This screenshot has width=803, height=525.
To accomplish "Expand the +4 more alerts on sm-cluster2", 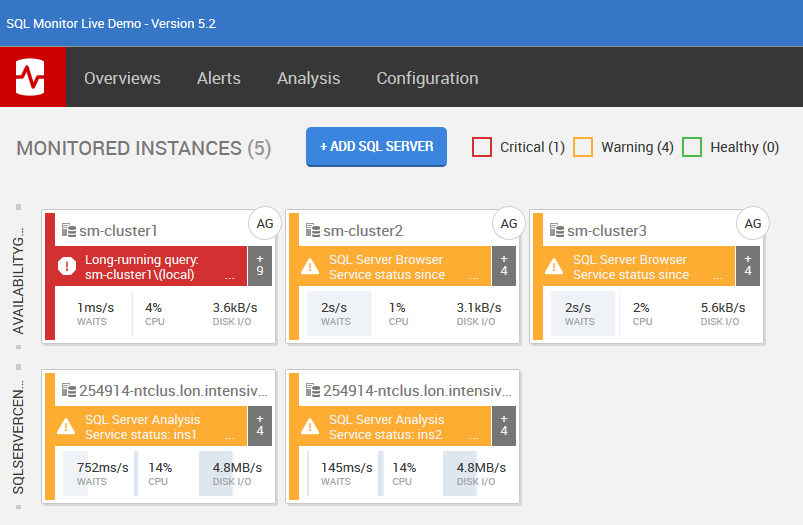I will click(504, 266).
